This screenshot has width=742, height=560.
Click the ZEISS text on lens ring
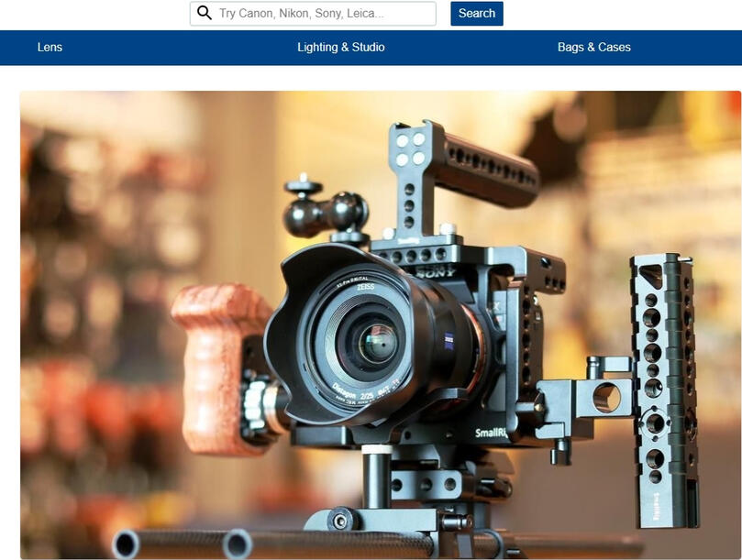tap(372, 286)
